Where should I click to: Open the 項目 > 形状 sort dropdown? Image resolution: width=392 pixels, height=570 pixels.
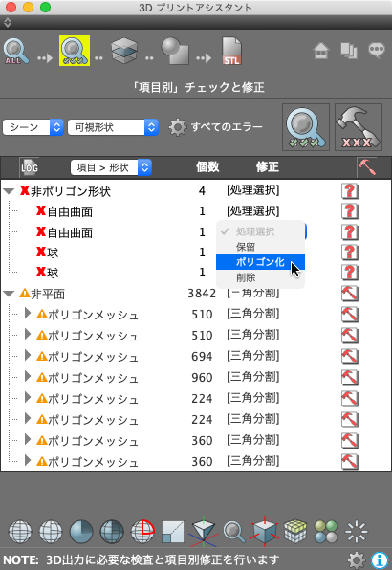pyautogui.click(x=111, y=167)
